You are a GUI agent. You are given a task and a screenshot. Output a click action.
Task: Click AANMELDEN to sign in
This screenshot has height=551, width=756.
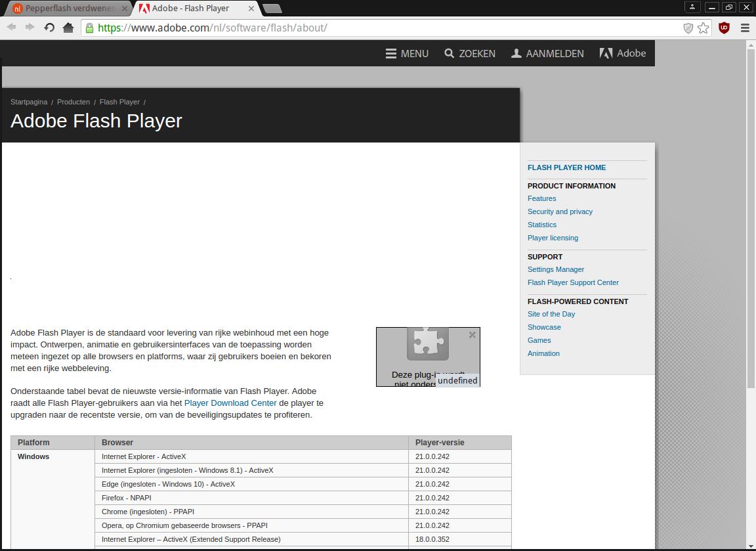point(547,54)
